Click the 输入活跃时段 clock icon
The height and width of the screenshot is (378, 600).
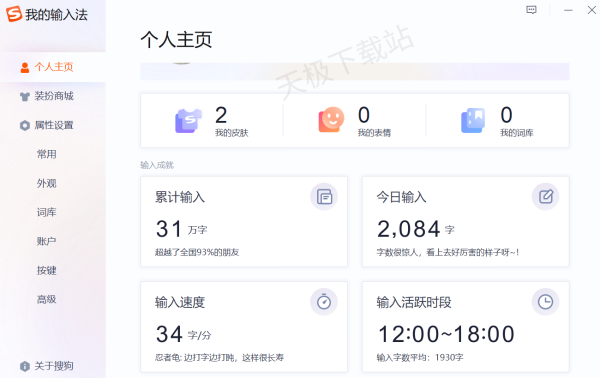(x=546, y=302)
